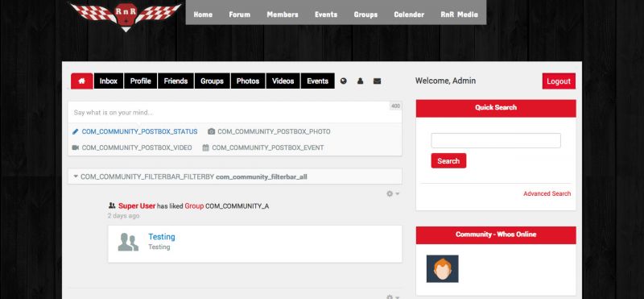Open RnR Media in the top navigation
The height and width of the screenshot is (299, 644).
point(459,15)
